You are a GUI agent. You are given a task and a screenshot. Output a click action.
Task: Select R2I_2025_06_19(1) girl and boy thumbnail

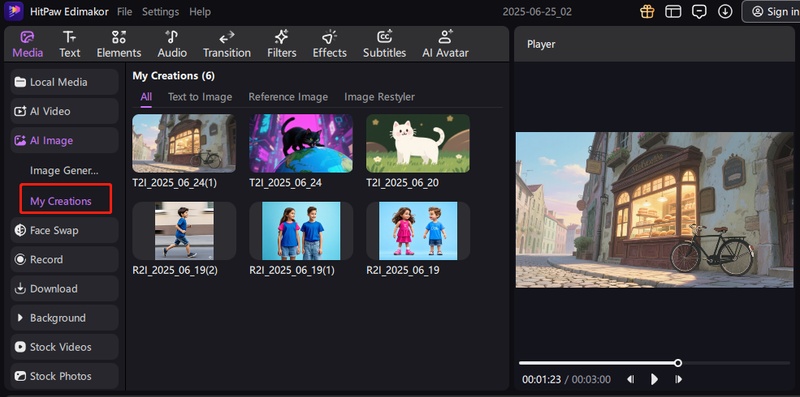[301, 231]
